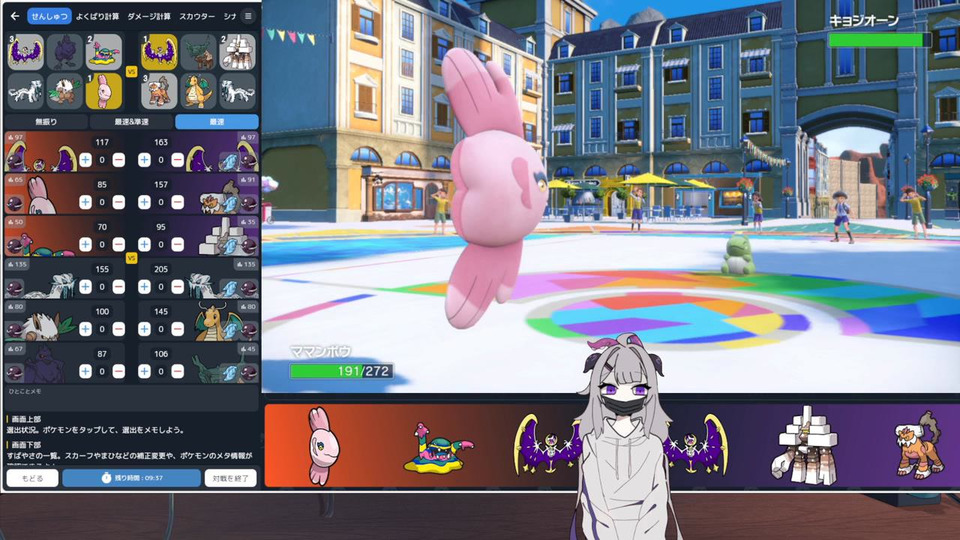Toggle scarf icon on opponent's 157 row

(230, 203)
